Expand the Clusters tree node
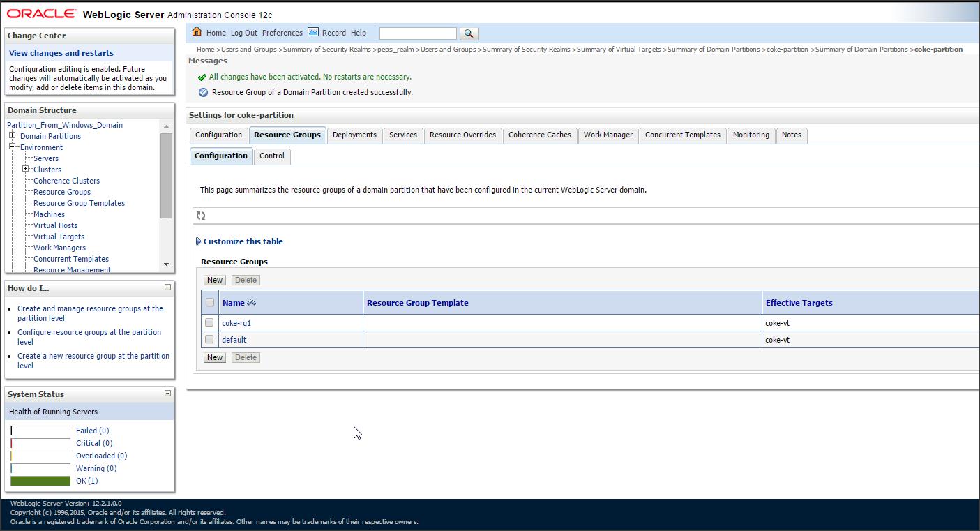Viewport: 980px width, 531px height. (26, 169)
